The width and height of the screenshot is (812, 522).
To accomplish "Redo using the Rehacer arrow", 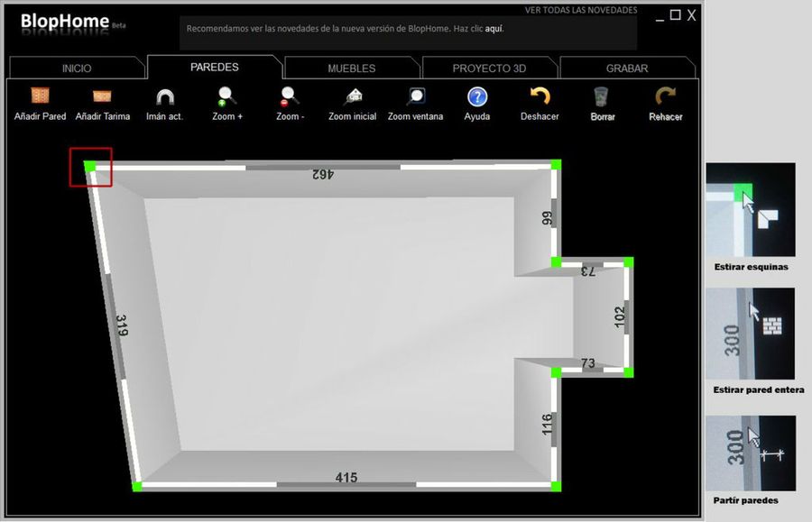I will tap(665, 96).
